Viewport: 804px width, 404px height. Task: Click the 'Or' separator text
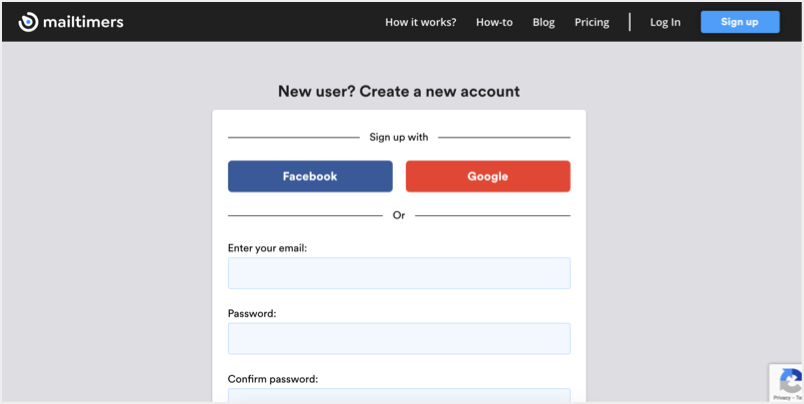click(x=399, y=215)
